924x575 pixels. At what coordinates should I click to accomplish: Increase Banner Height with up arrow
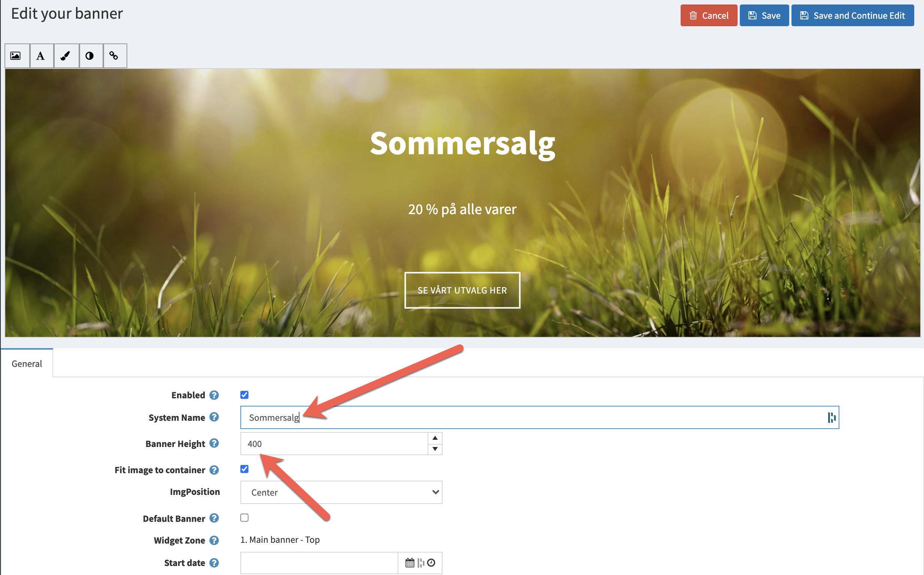pyautogui.click(x=435, y=438)
